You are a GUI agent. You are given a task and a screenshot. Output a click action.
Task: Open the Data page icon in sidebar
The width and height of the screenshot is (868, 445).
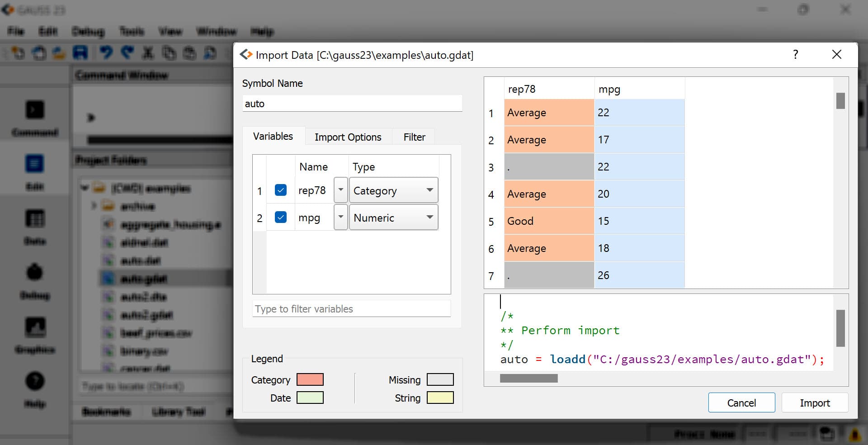[x=35, y=227]
